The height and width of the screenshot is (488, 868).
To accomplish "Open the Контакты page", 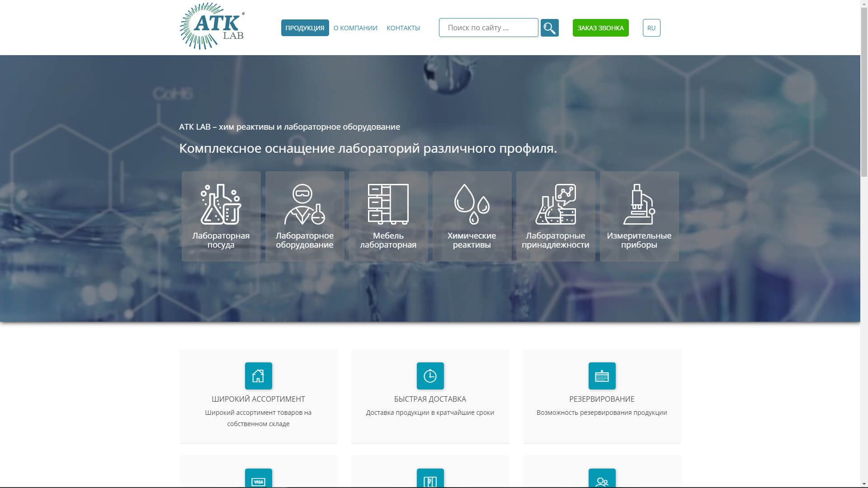I will [403, 28].
